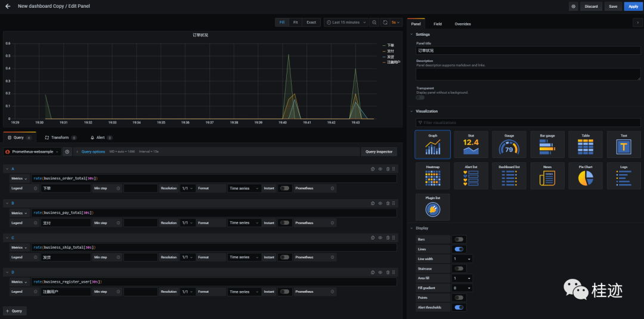Select the Table visualization
The image size is (644, 319).
point(586,144)
